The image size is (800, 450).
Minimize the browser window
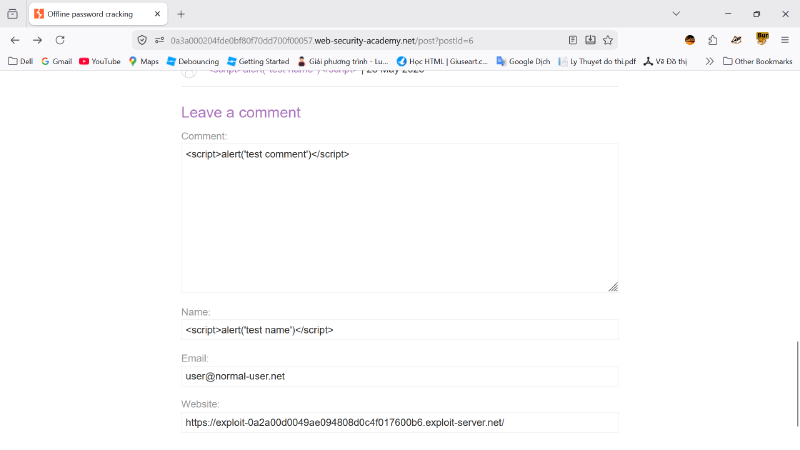[728, 14]
